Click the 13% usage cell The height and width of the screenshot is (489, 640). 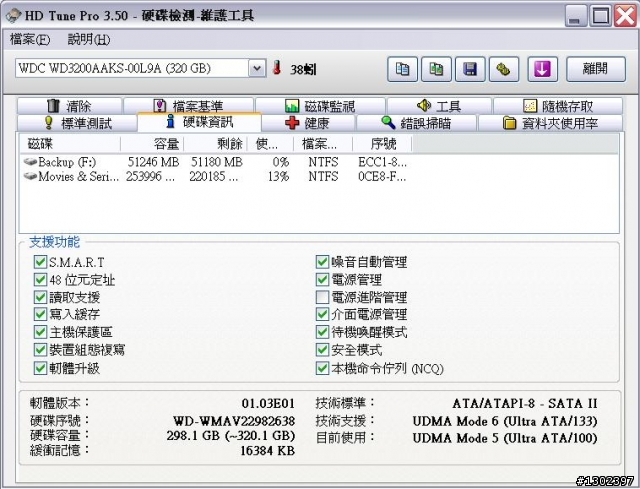278,177
